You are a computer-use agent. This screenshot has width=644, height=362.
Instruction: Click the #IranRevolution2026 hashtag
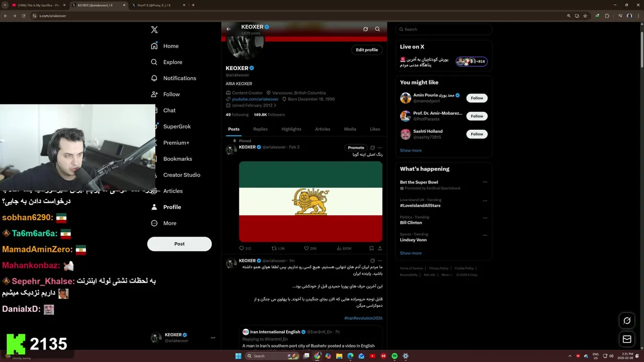tap(363, 318)
